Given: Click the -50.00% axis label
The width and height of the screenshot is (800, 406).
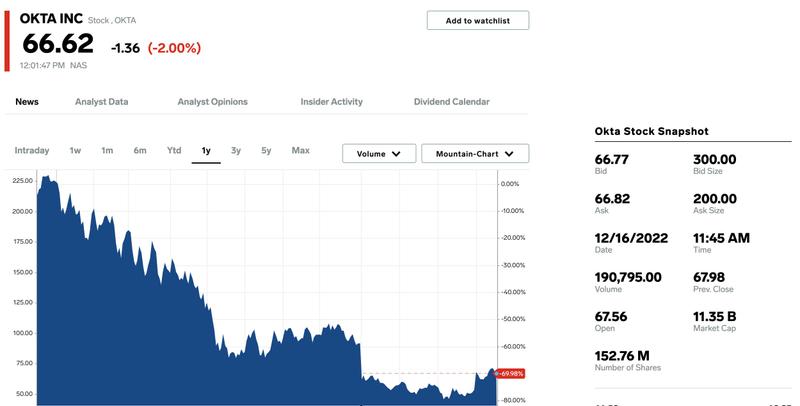Looking at the screenshot, I should (513, 319).
